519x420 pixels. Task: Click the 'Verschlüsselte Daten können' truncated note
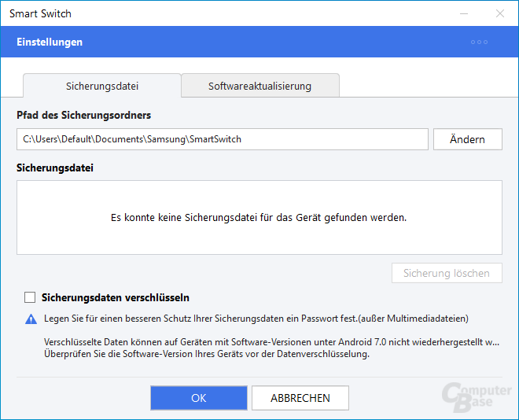point(272,342)
